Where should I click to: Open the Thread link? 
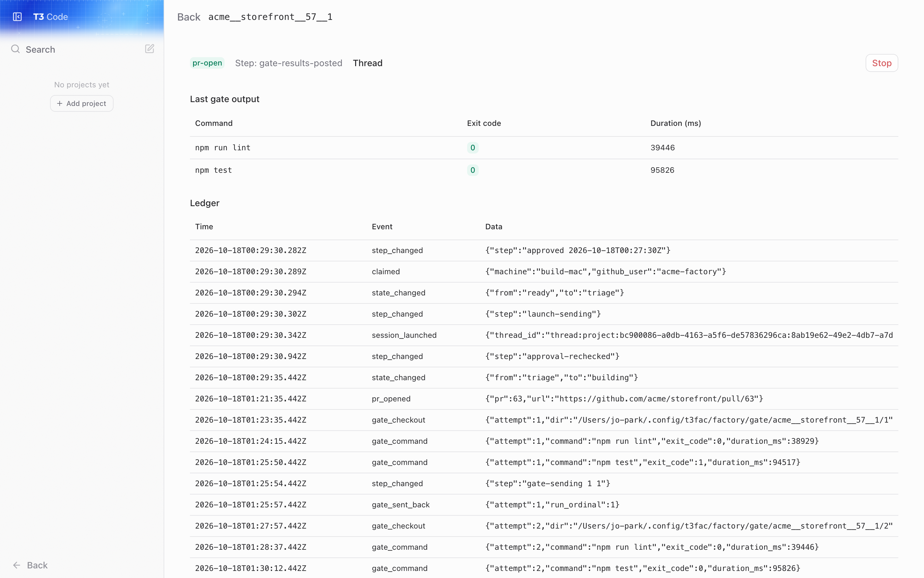(367, 63)
